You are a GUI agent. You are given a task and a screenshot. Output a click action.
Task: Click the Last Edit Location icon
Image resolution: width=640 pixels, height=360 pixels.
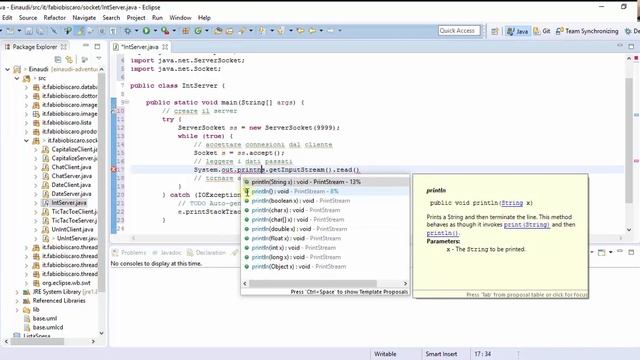[x=300, y=31]
